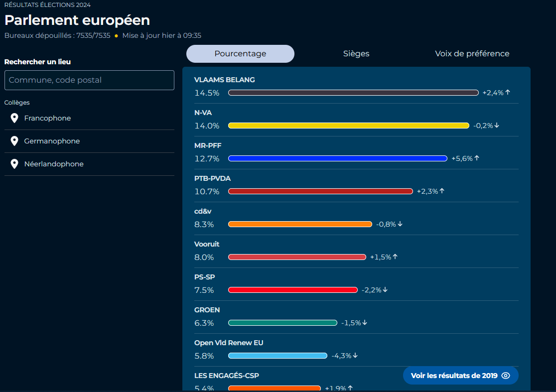Click the down arrow beside GROEN -1,5%
Viewport: 556px width, 392px height.
tap(365, 323)
